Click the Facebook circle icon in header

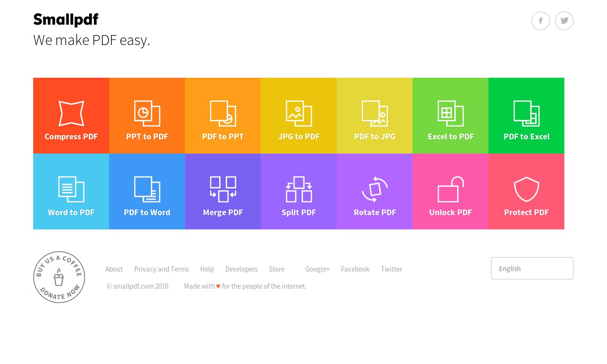coord(541,21)
